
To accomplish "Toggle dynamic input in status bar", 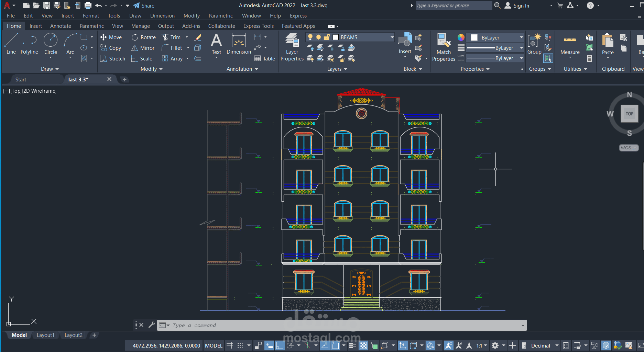I will (269, 345).
